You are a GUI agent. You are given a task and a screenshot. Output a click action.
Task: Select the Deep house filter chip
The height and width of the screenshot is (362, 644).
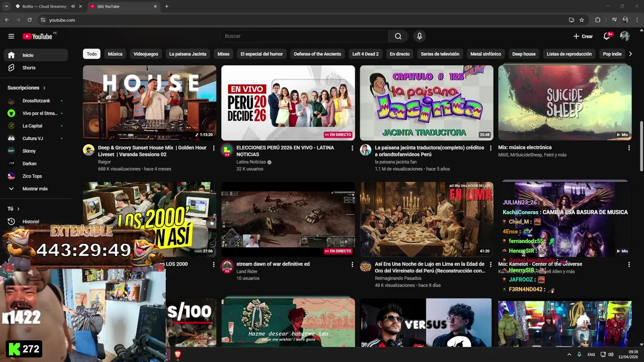524,54
